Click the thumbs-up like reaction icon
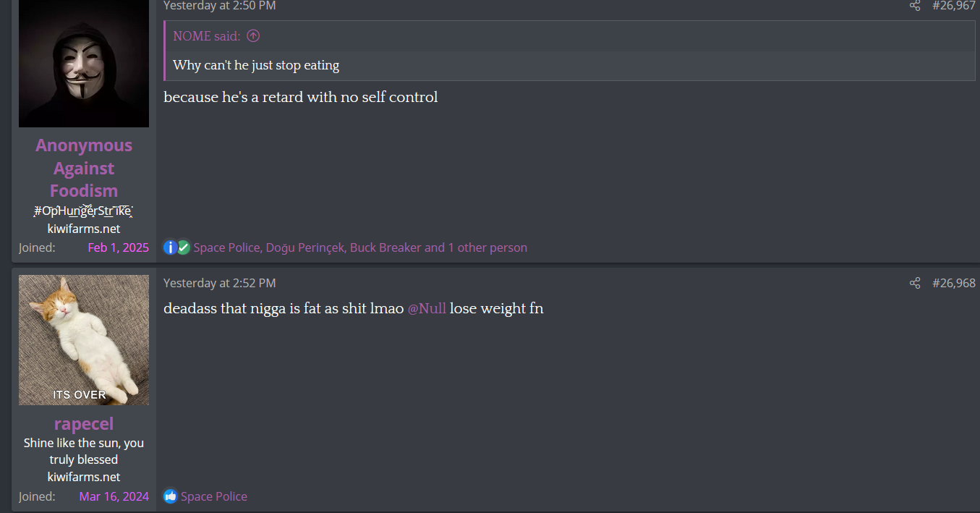980x513 pixels. pos(170,496)
